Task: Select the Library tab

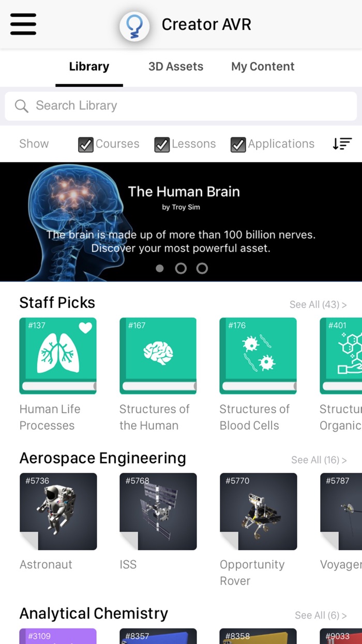Action: 89,66
